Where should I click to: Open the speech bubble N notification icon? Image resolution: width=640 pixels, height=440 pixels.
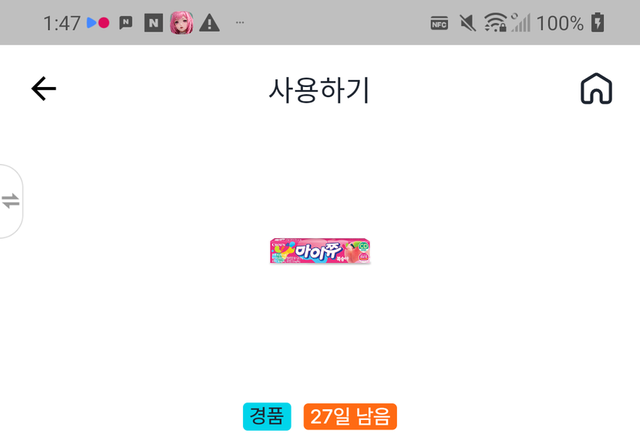pyautogui.click(x=126, y=22)
